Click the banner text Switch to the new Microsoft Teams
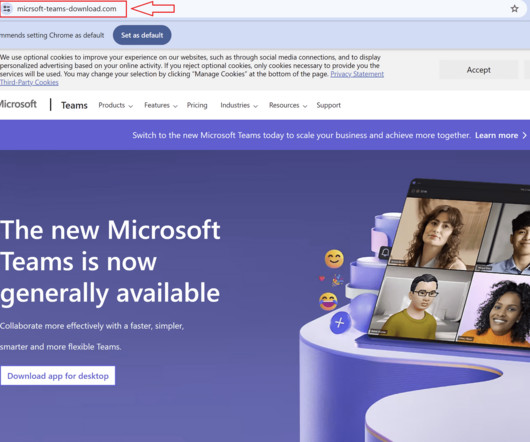 (301, 136)
